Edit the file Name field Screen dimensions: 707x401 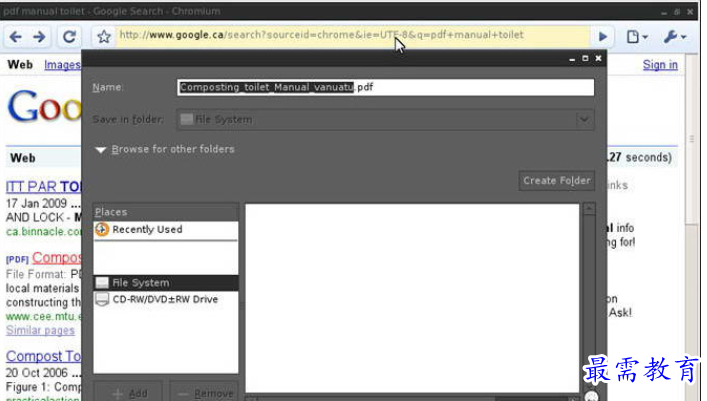point(386,87)
